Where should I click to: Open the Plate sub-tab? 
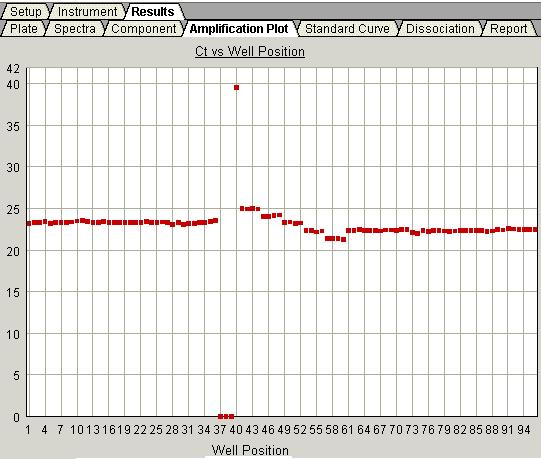24,29
